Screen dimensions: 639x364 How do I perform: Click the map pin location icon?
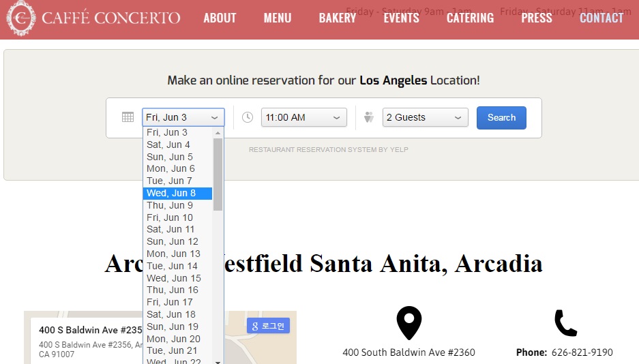point(409,323)
